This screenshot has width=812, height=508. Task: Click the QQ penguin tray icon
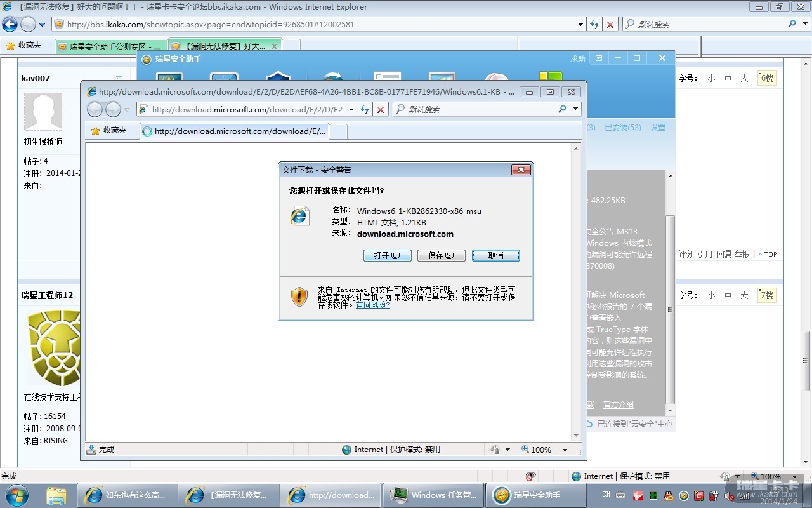click(x=668, y=495)
